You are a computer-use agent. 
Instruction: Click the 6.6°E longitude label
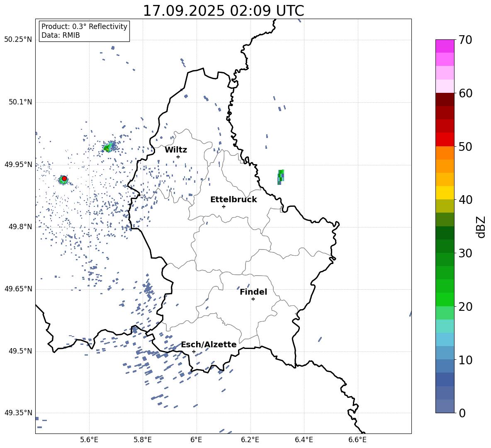357,440
